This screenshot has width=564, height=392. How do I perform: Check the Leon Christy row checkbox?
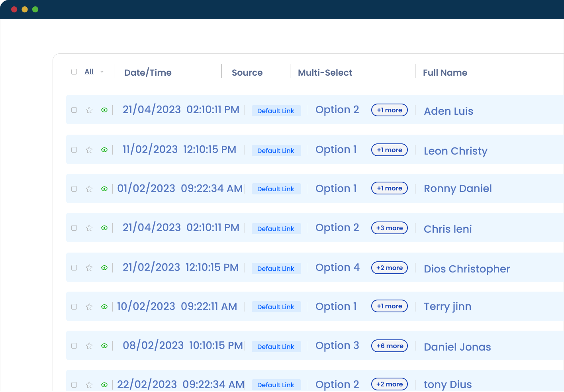coord(74,150)
